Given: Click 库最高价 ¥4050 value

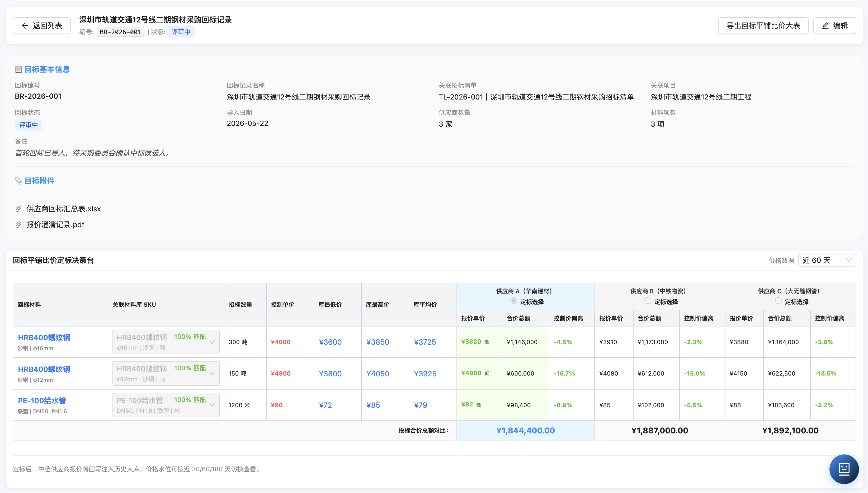Looking at the screenshot, I should [378, 373].
